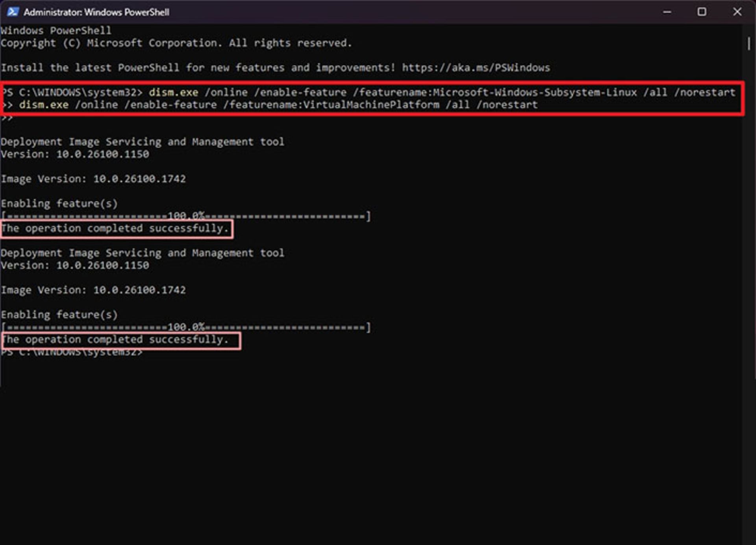Click the second 'Version: 10.0.26100.1150' line
This screenshot has height=545, width=756.
pos(75,265)
